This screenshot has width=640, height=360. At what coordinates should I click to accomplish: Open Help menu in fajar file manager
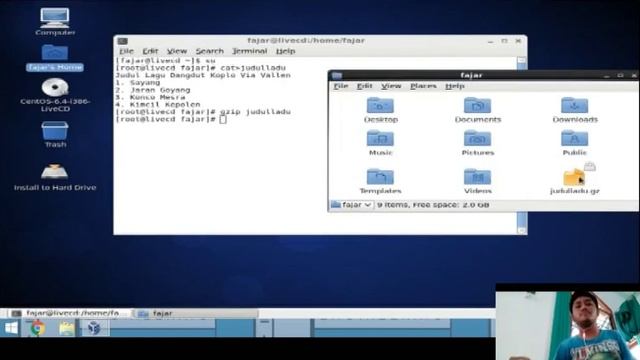click(455, 86)
